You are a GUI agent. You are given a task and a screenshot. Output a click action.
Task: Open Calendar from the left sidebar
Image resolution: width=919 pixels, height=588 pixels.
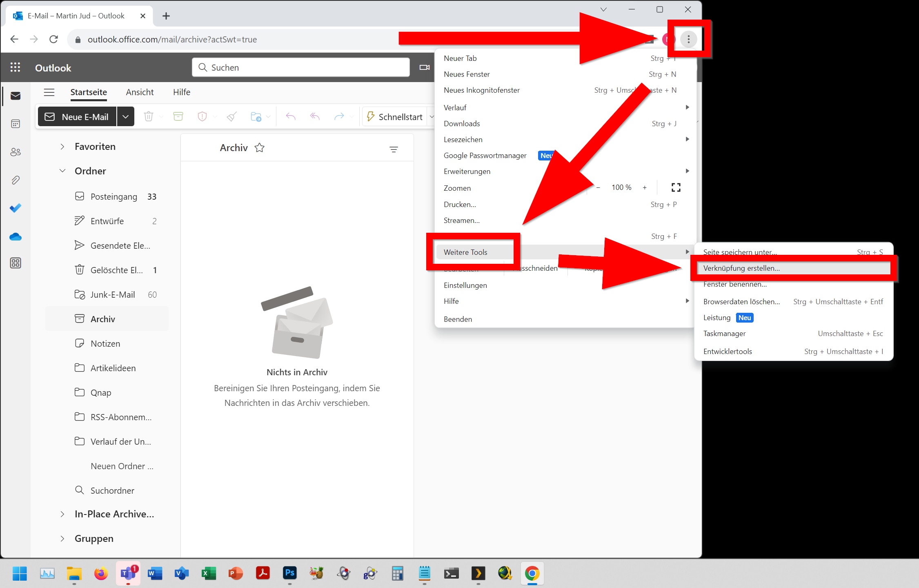point(16,124)
